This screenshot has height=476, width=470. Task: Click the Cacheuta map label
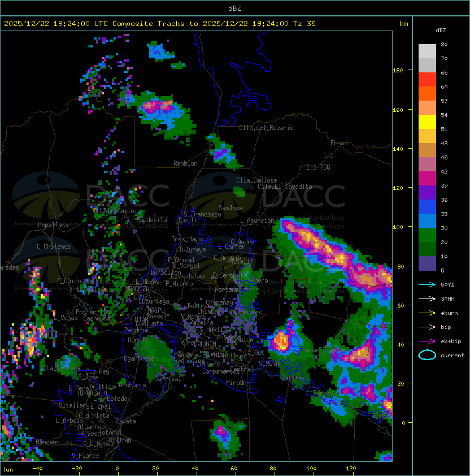coord(97,318)
